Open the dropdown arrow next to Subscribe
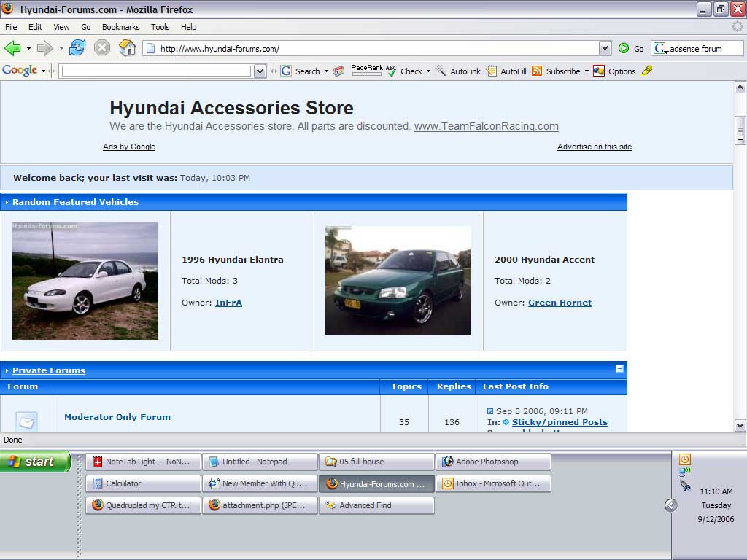This screenshot has height=560, width=747. (587, 71)
